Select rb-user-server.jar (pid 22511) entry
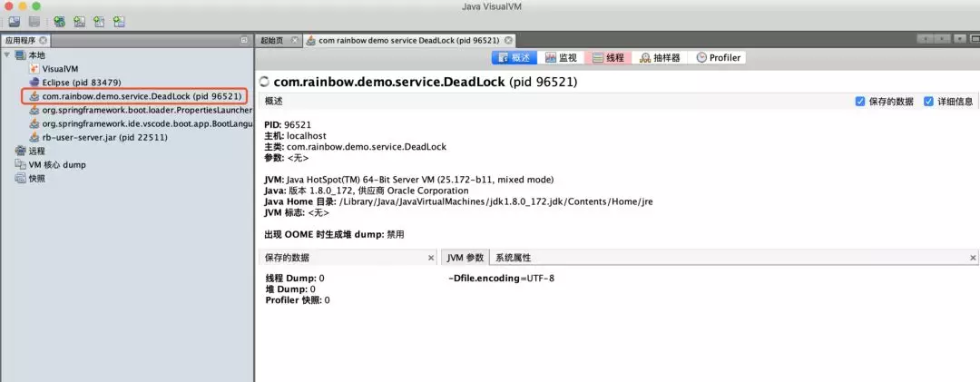 (x=98, y=138)
